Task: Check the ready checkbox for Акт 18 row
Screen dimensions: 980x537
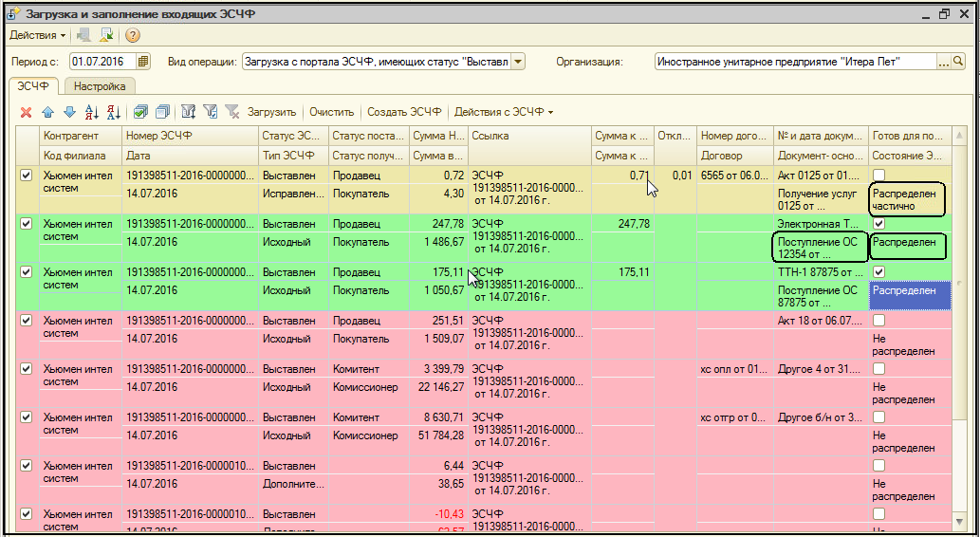Action: point(879,321)
